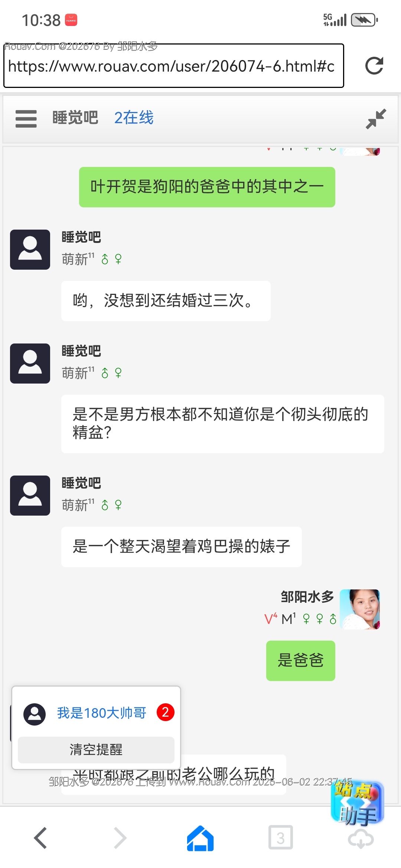The width and height of the screenshot is (401, 868).
Task: Go forward with browser forward arrow
Action: pos(120,838)
